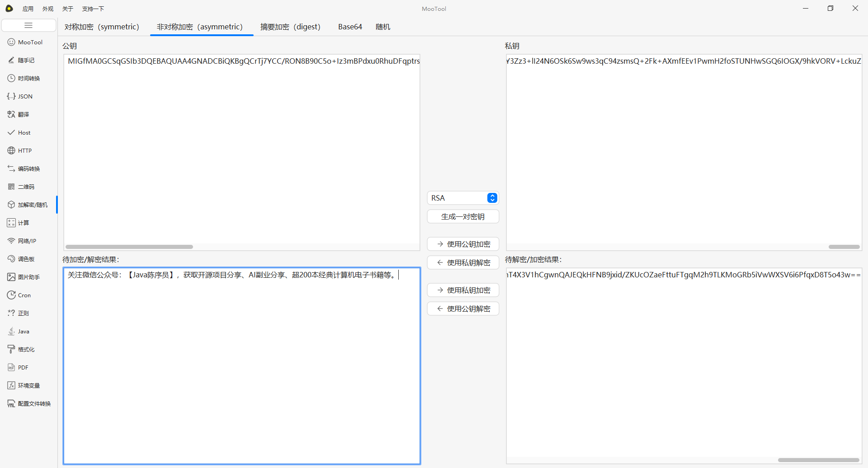This screenshot has height=468, width=868.
Task: Click the 使用公钥加密 button
Action: [x=462, y=244]
